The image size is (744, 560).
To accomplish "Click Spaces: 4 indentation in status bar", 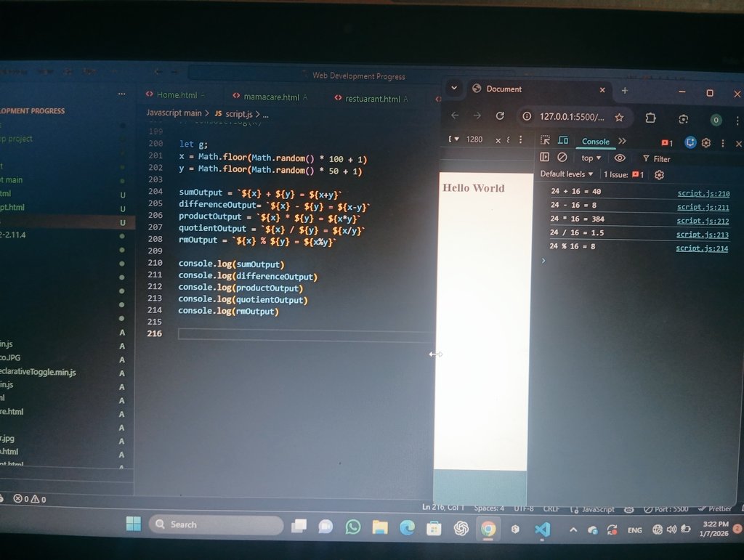I will pyautogui.click(x=489, y=508).
